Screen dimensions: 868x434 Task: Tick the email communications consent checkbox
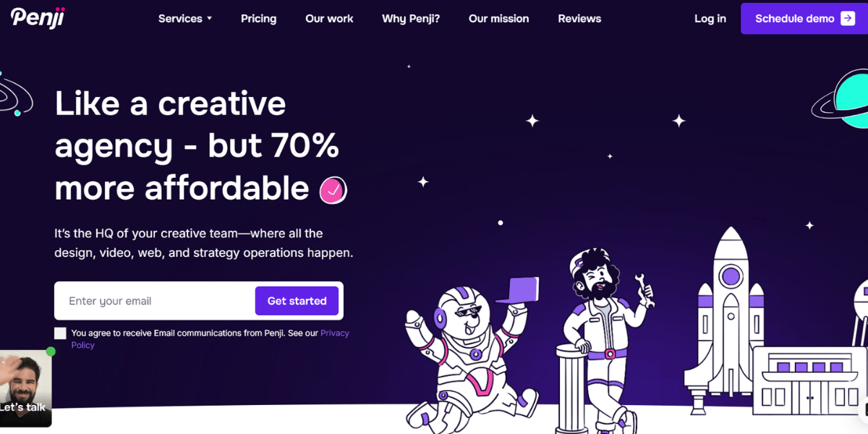60,333
